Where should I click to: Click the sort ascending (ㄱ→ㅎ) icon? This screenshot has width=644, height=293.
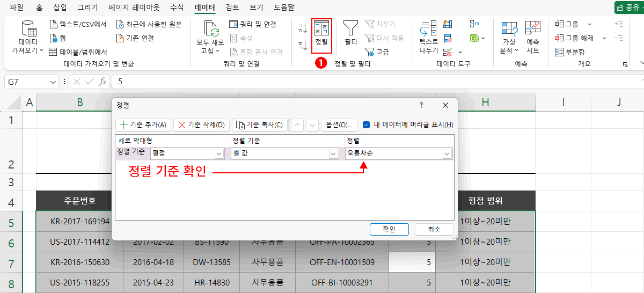[303, 28]
